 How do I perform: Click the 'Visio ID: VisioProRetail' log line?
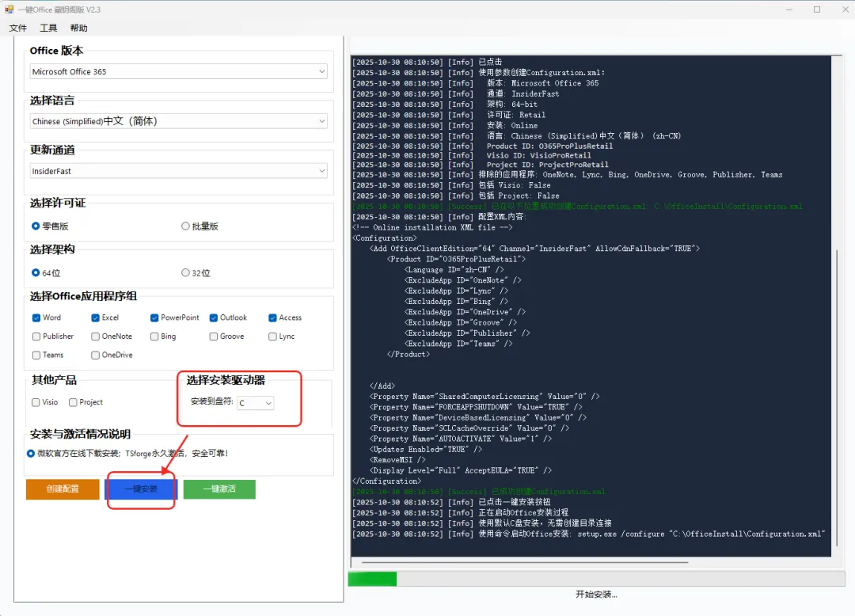[x=472, y=155]
